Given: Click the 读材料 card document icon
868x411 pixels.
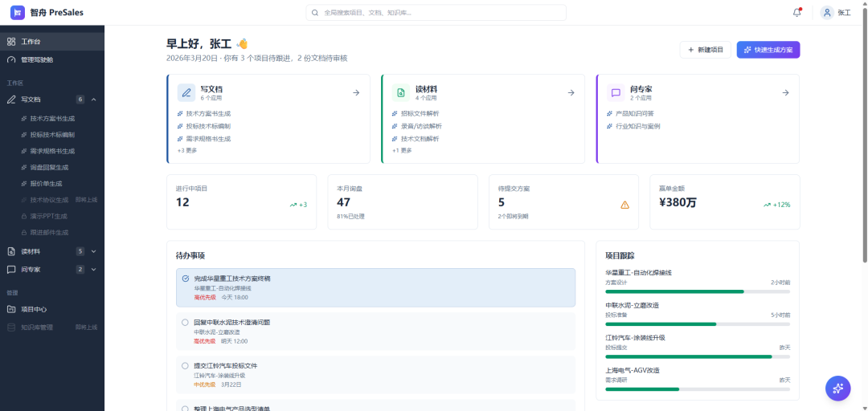Looking at the screenshot, I should 401,92.
